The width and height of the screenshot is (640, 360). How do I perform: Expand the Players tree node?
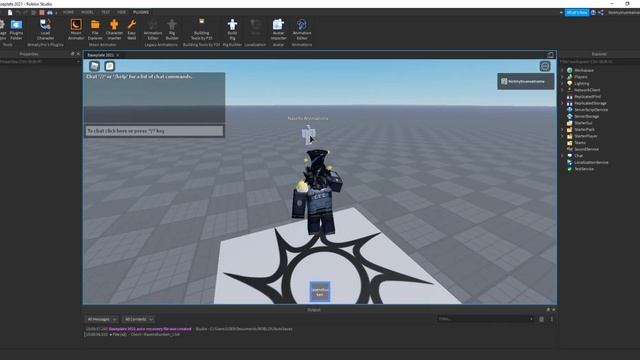562,77
